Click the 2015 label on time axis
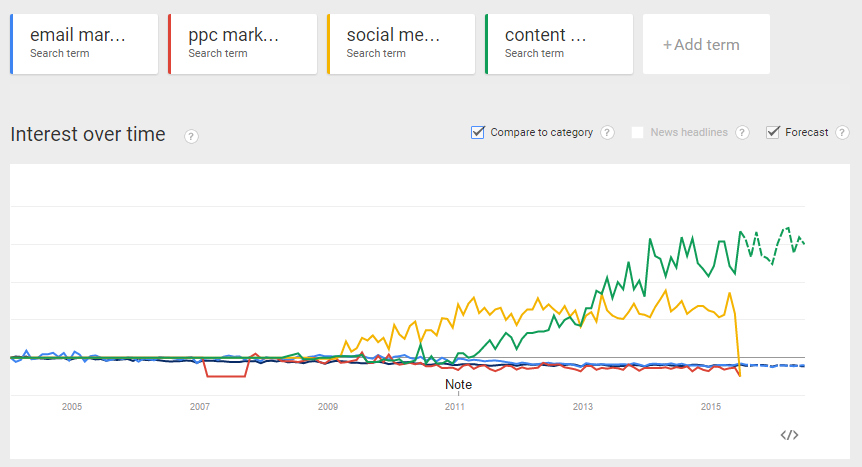The width and height of the screenshot is (862, 467). pos(711,407)
